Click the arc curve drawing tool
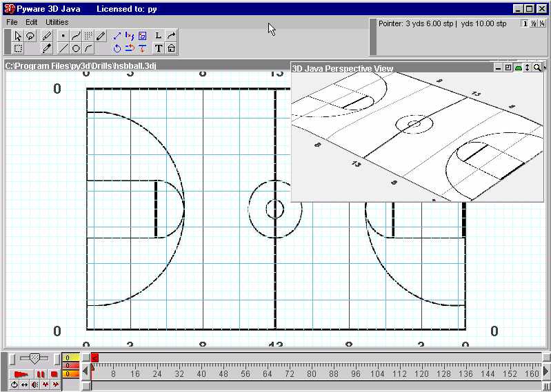The width and height of the screenshot is (551, 392). coord(88,48)
